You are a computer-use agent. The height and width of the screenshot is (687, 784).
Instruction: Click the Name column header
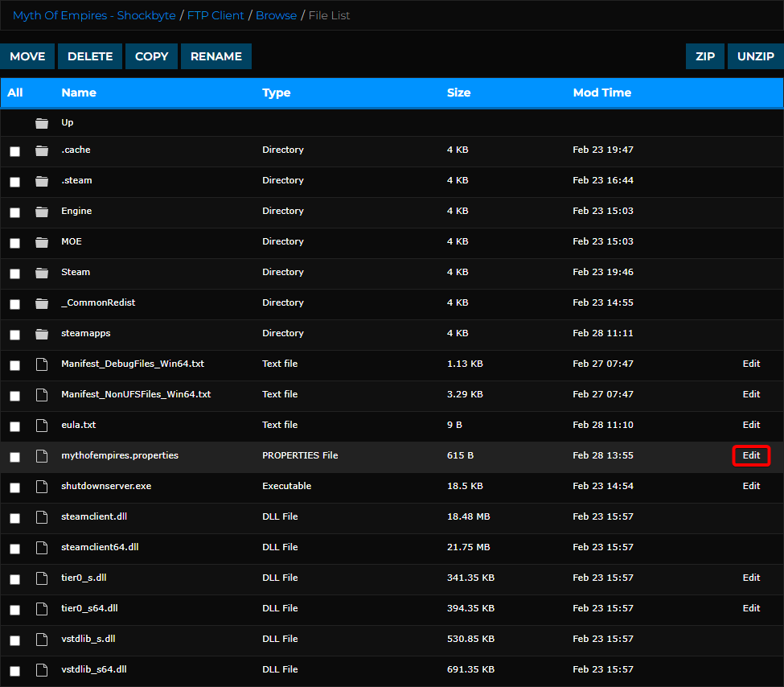(x=78, y=93)
